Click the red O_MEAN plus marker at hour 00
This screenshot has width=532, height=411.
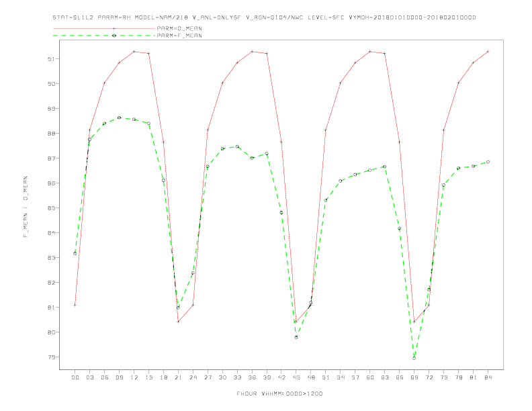(x=75, y=305)
